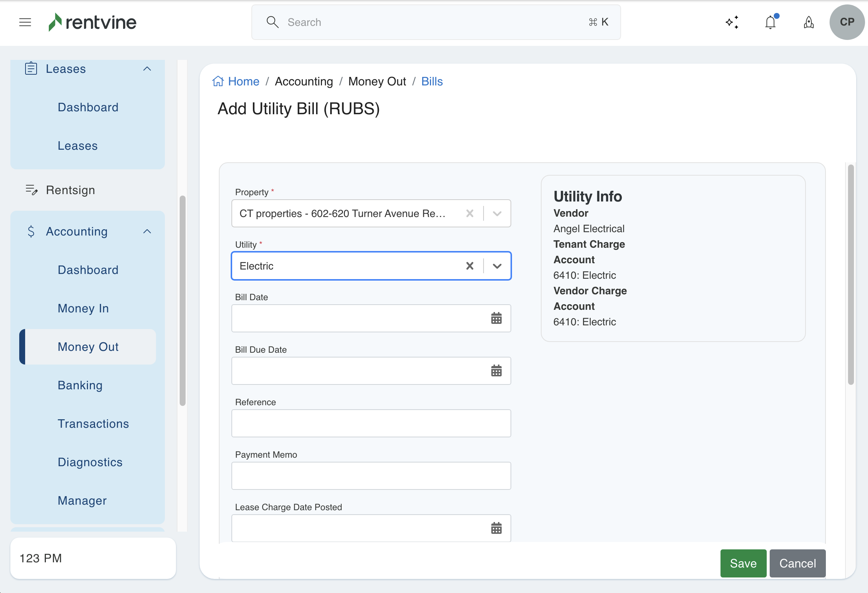Open the notifications bell
The image size is (868, 593).
pos(770,23)
